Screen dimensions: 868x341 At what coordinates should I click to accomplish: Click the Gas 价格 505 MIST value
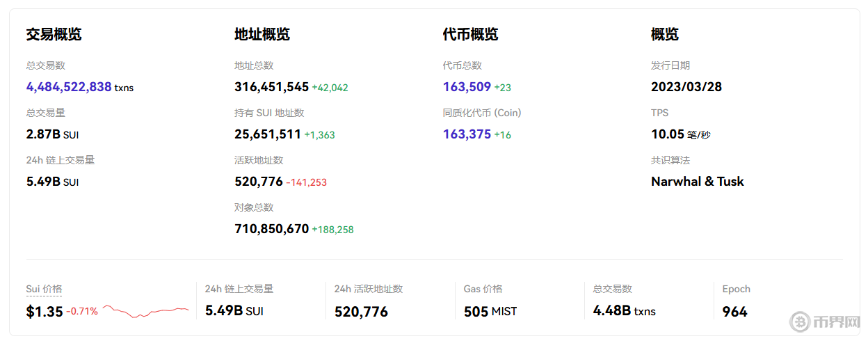click(x=490, y=311)
